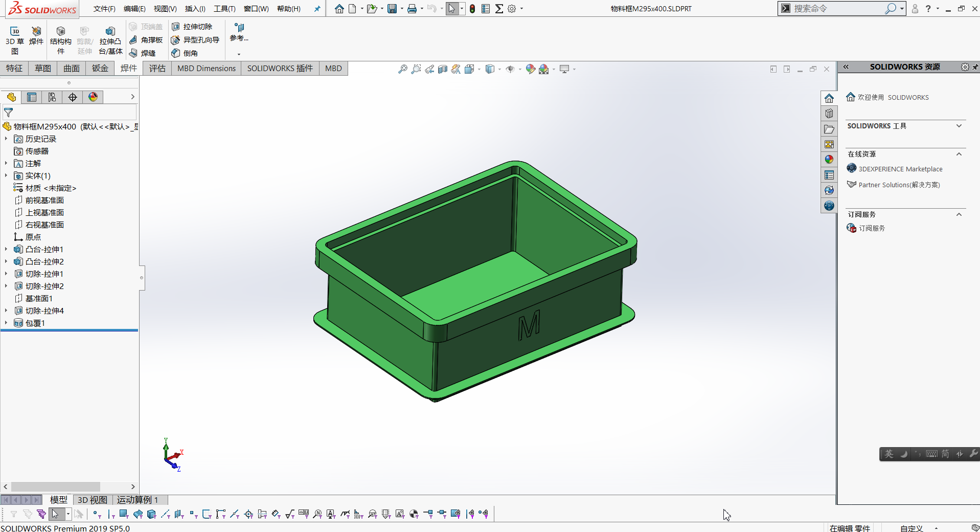Expand the 实体(1) solid bodies node
The height and width of the screenshot is (532, 980).
click(6, 176)
